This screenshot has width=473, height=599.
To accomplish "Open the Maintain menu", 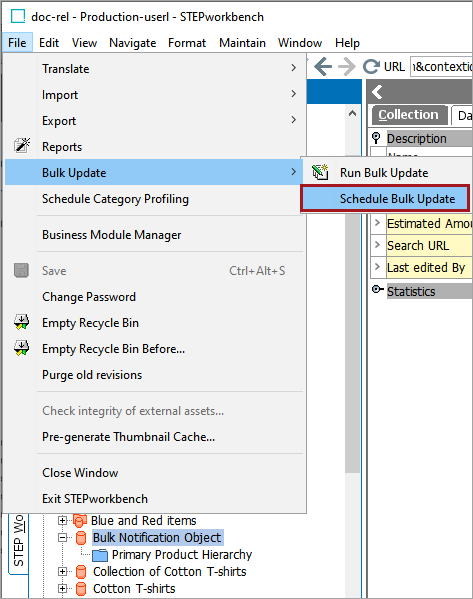I will tap(242, 43).
